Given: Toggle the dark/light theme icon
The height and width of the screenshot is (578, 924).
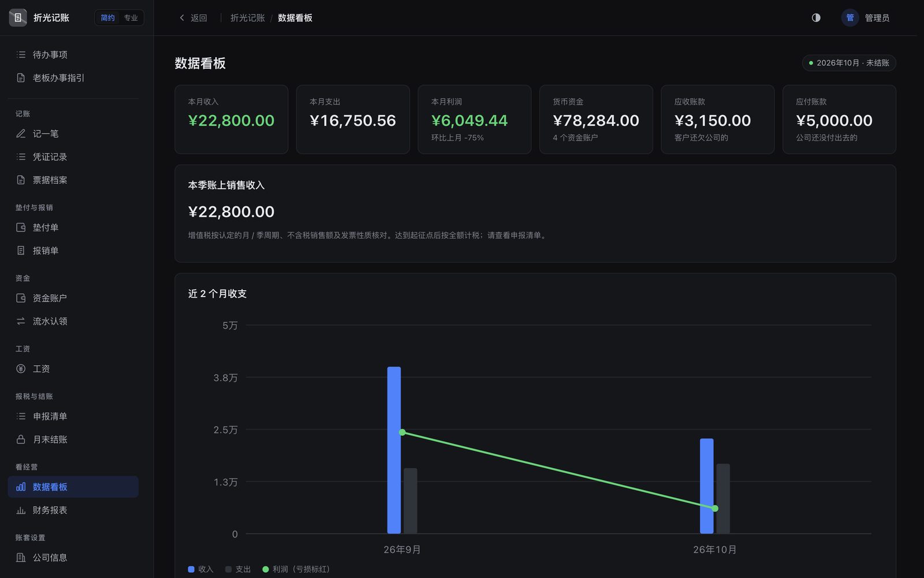Looking at the screenshot, I should tap(816, 18).
